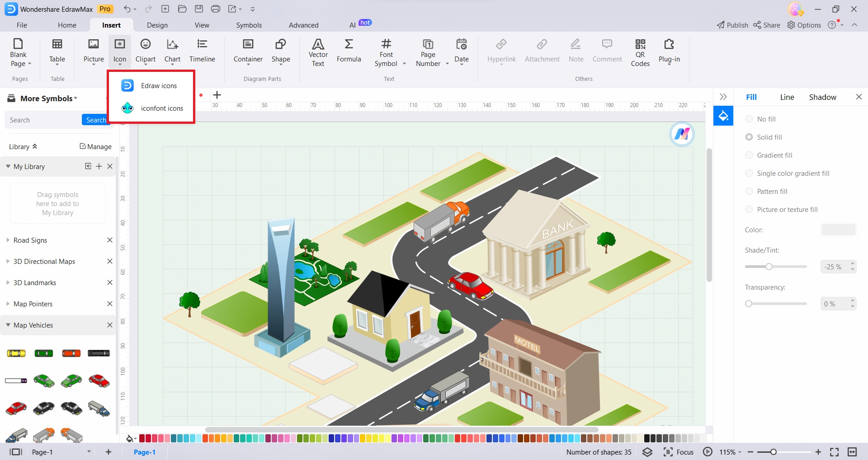Select Pattern fill option
Viewport: 868px width, 460px height.
(766, 191)
